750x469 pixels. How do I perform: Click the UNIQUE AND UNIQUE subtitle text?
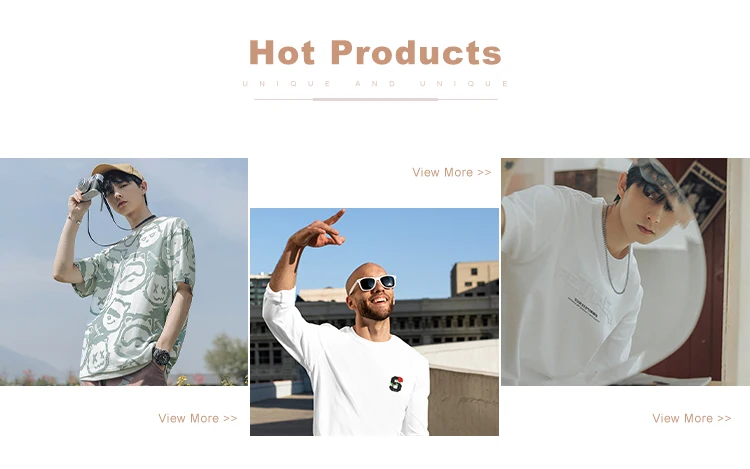[375, 84]
